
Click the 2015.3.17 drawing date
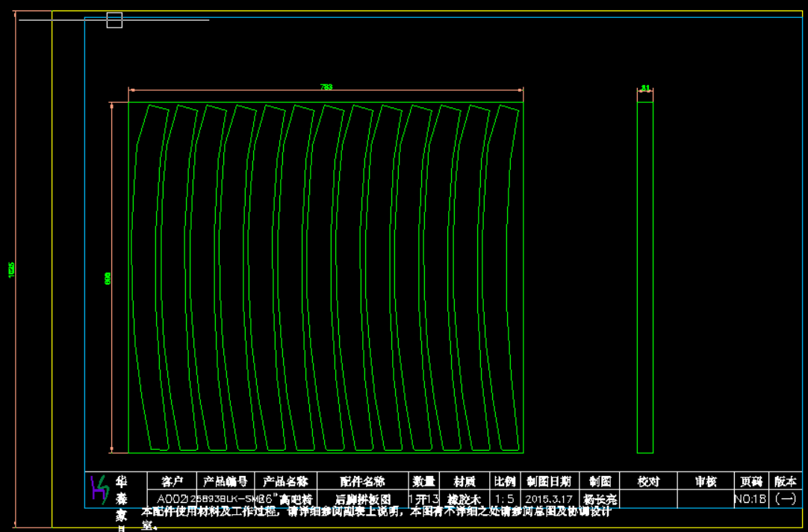tap(548, 499)
